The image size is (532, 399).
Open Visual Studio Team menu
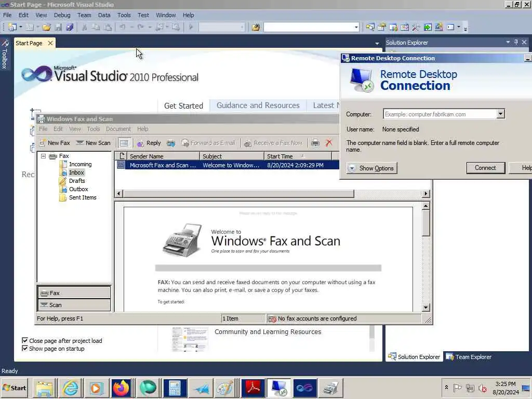84,15
